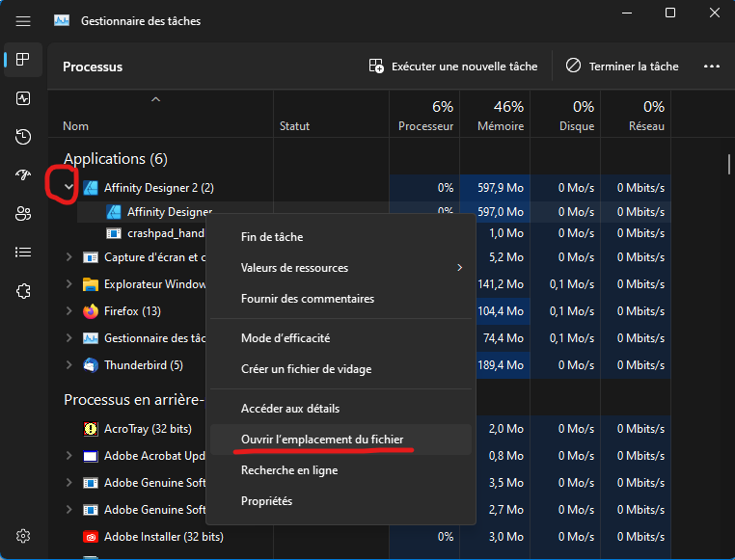Open the Details list sidebar icon
Viewport: 735px width, 560px height.
(23, 253)
